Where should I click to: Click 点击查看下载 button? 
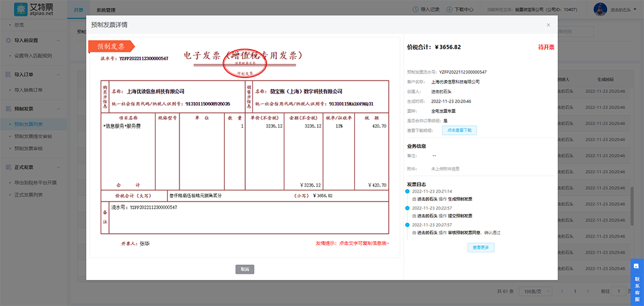459,130
